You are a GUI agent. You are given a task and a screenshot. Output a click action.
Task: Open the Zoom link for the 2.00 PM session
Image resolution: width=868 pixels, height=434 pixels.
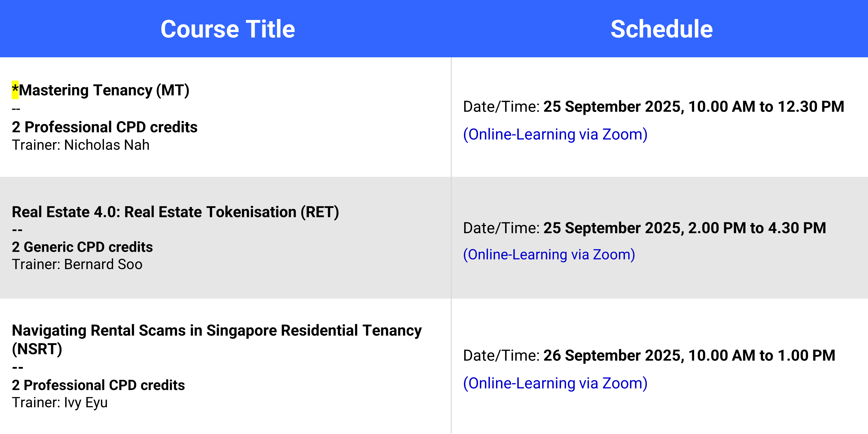click(549, 254)
